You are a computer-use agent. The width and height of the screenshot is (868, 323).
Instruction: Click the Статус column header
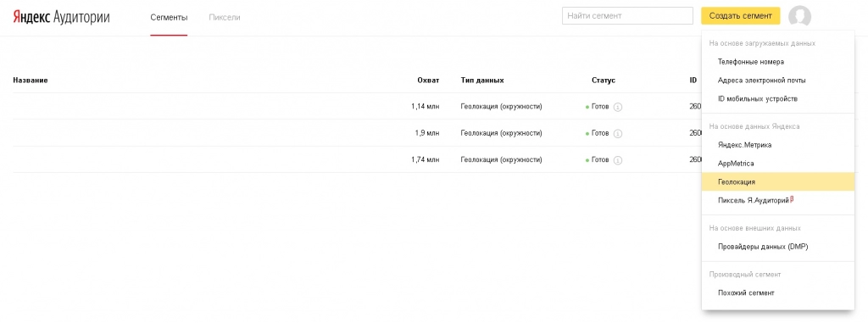pos(604,81)
